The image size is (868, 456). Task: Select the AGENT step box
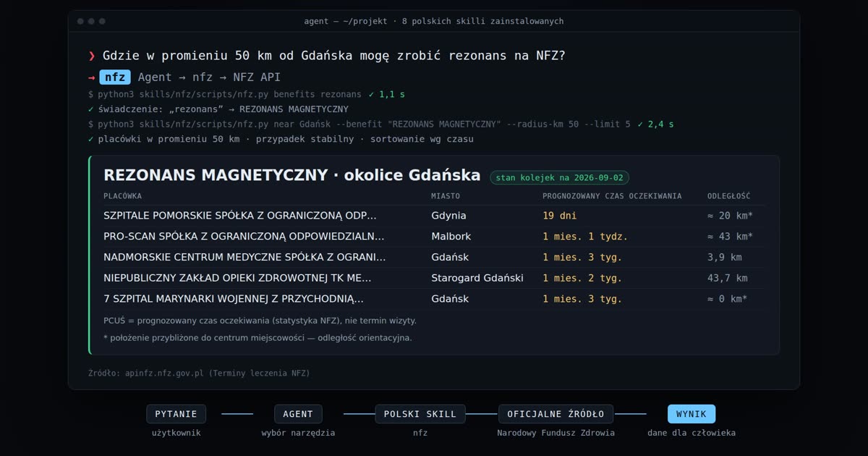298,414
